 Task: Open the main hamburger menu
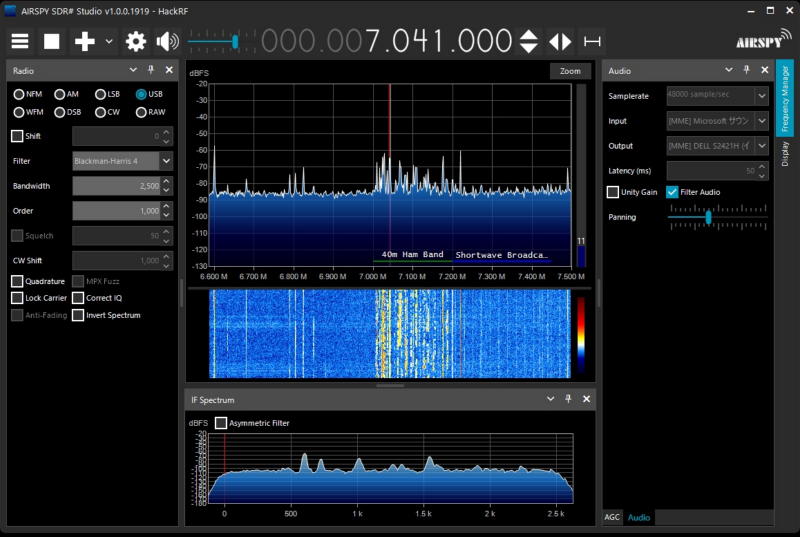pyautogui.click(x=20, y=41)
